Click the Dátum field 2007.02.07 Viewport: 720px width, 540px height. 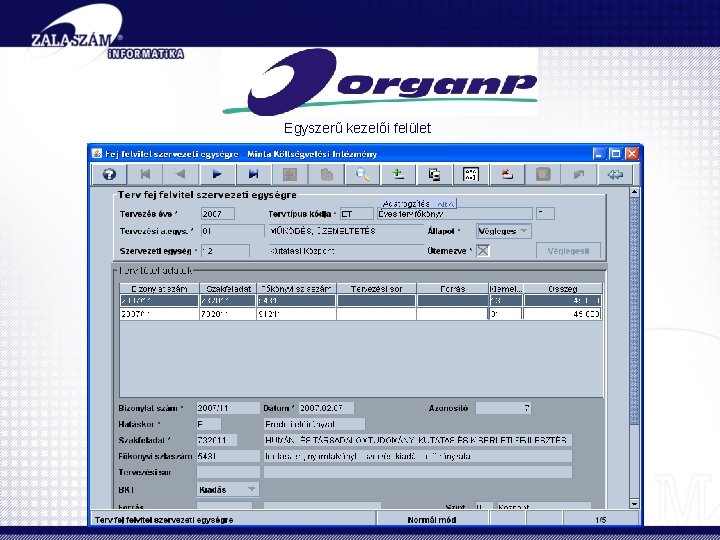pos(326,408)
